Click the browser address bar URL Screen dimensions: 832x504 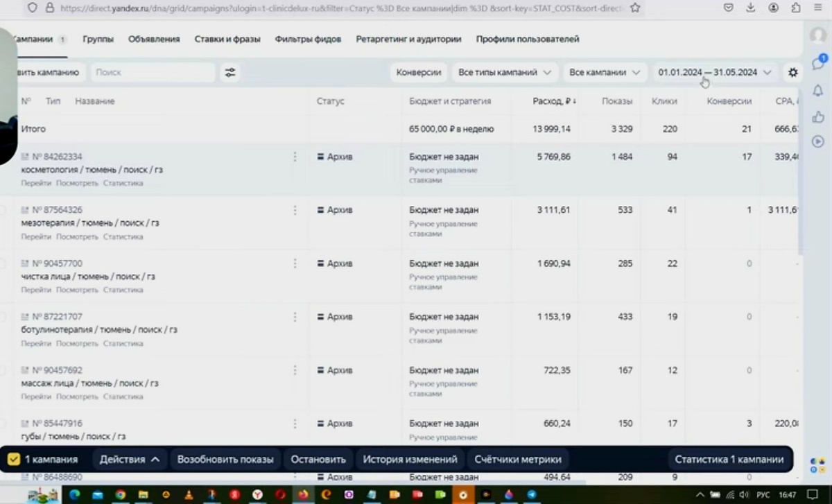tap(342, 8)
